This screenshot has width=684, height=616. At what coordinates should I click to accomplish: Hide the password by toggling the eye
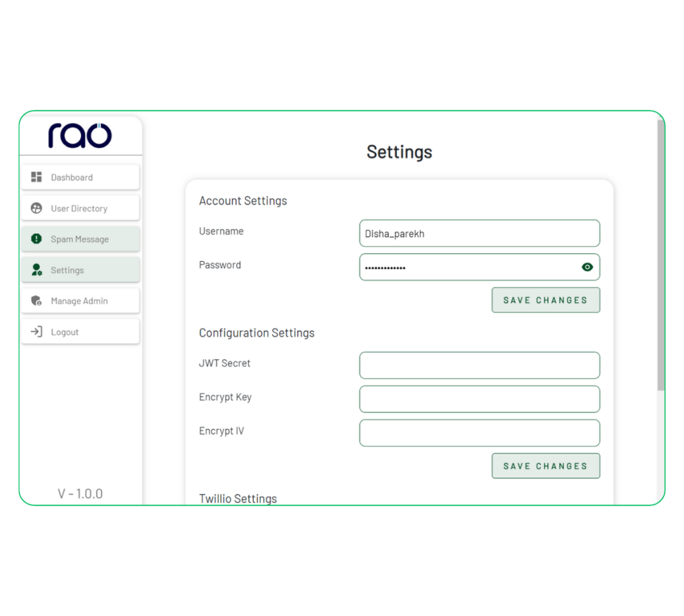click(586, 267)
